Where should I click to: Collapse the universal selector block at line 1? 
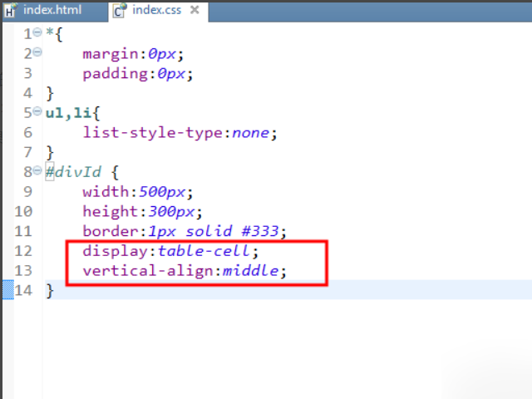(37, 32)
